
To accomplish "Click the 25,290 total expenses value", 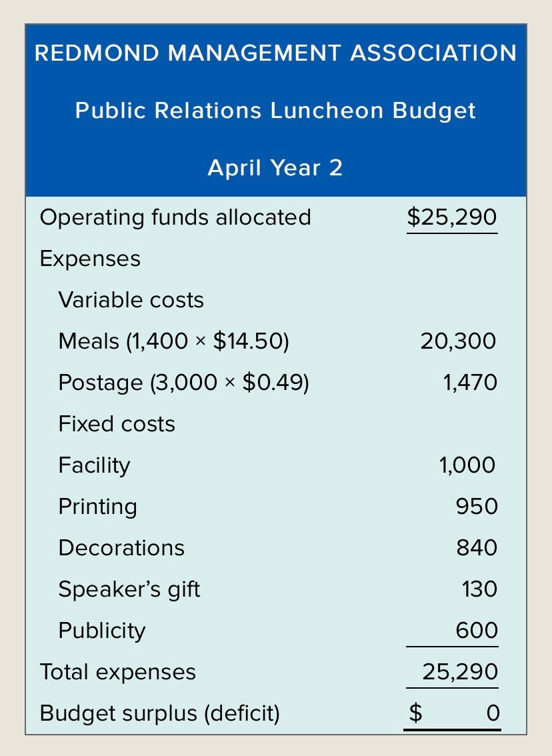I will [x=460, y=671].
